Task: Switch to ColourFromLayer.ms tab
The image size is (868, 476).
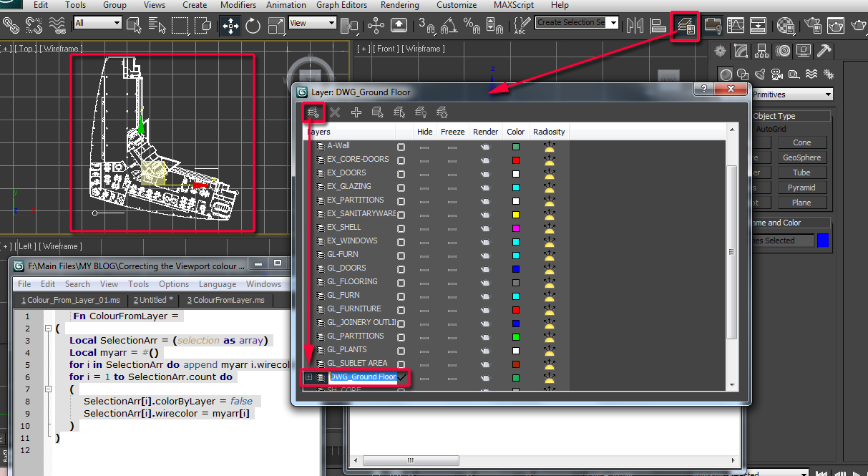Action: (x=225, y=301)
